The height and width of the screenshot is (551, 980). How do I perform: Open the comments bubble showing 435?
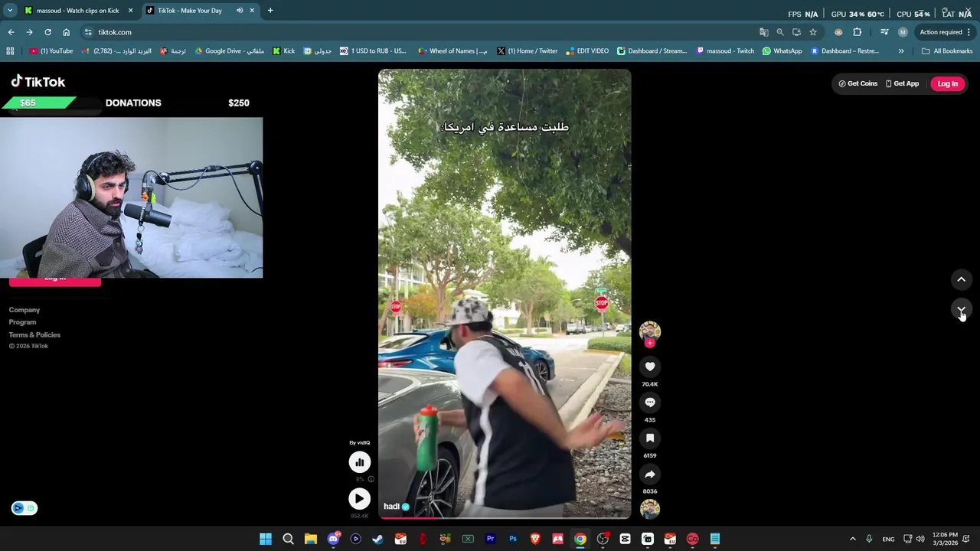(650, 403)
